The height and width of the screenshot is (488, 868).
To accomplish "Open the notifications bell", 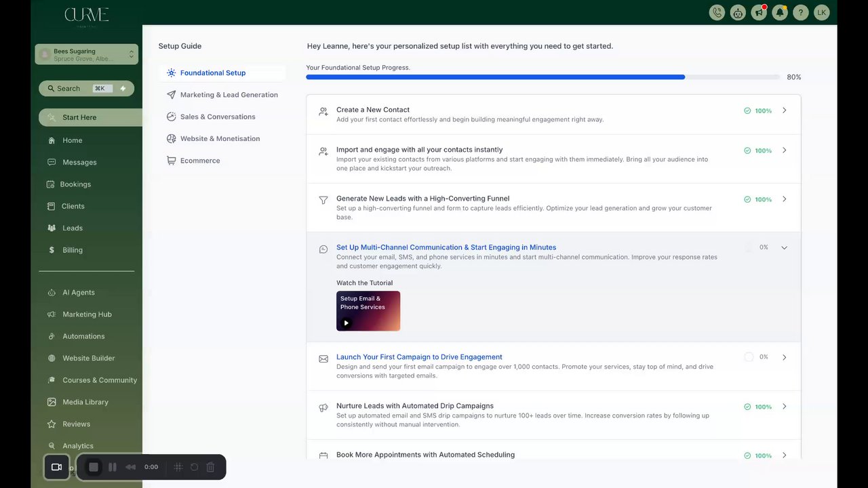I will tap(780, 12).
